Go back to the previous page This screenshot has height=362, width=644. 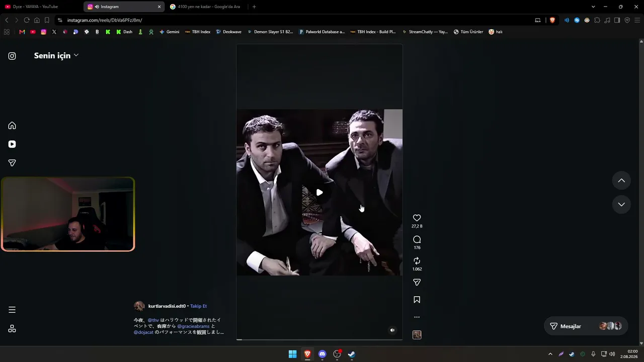(x=7, y=20)
